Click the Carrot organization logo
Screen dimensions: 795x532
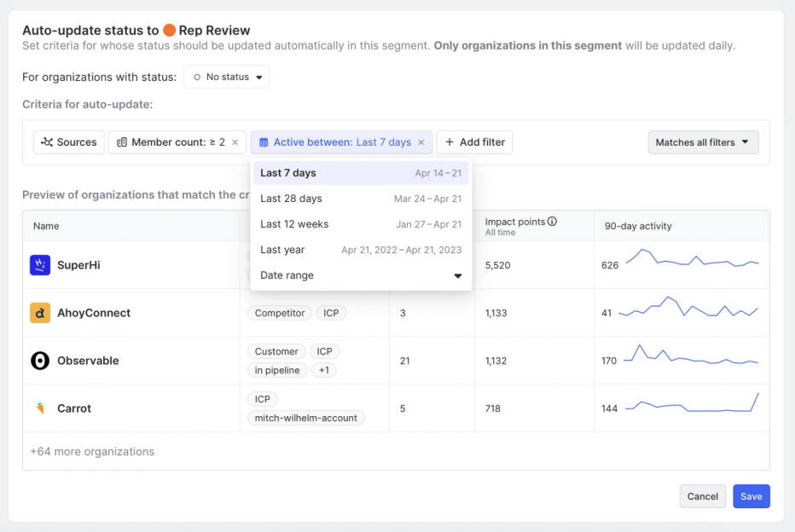(x=40, y=408)
